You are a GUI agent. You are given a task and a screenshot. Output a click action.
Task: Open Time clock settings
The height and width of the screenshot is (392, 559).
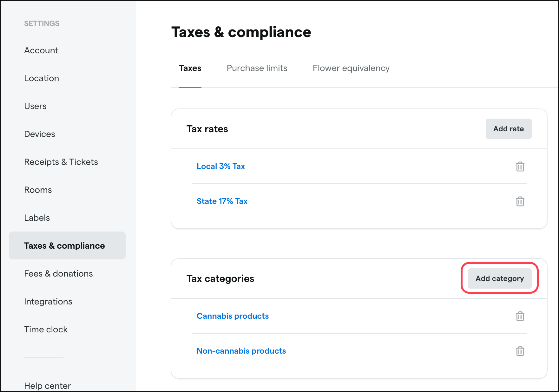[46, 330]
